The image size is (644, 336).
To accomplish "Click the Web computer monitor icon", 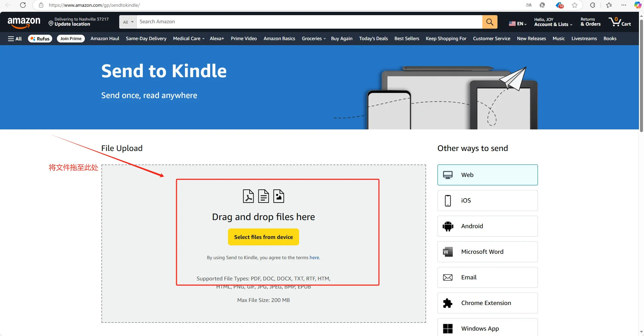I will 448,175.
